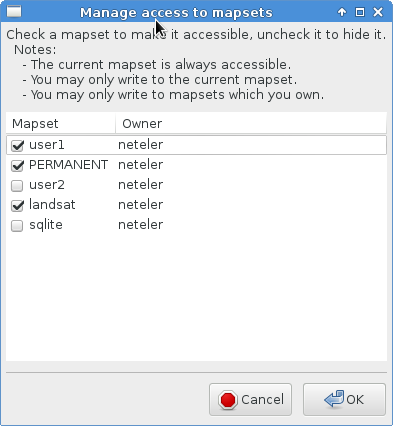393x426 pixels.
Task: Maximize the dialog with the square icon
Action: coord(360,12)
